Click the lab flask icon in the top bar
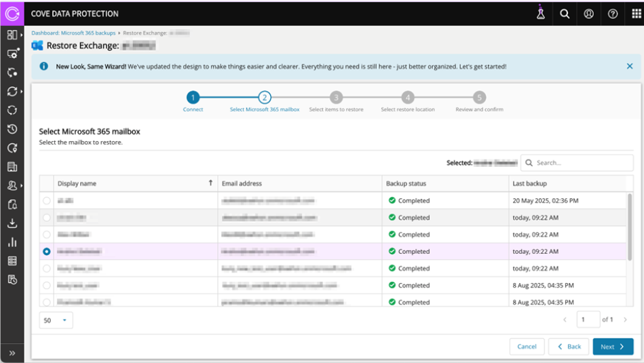Viewport: 644px width, 363px height. (x=540, y=13)
